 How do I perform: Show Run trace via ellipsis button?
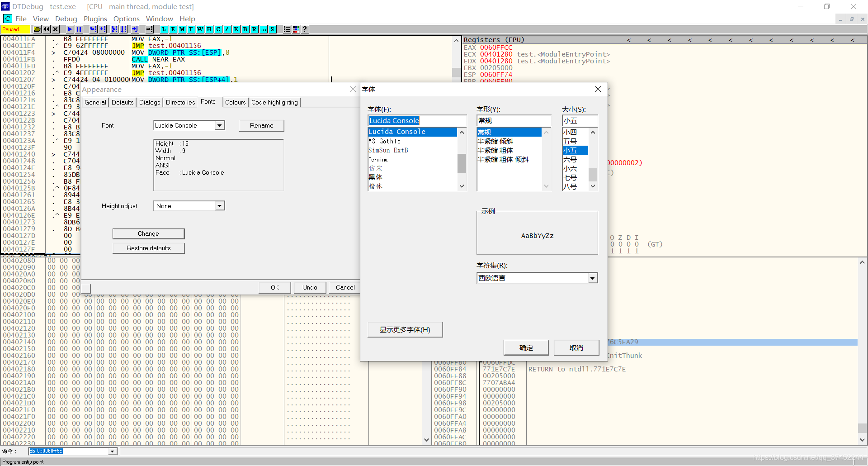[264, 29]
